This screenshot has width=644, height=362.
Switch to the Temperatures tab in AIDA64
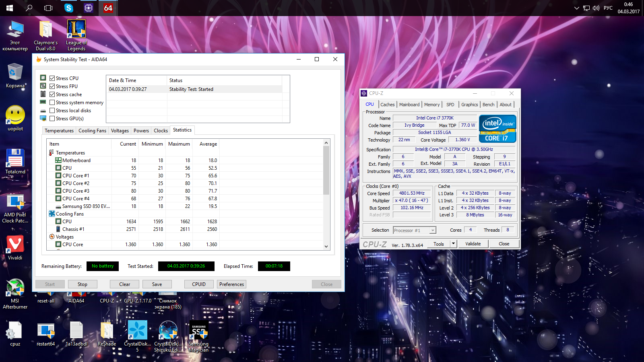tap(59, 131)
